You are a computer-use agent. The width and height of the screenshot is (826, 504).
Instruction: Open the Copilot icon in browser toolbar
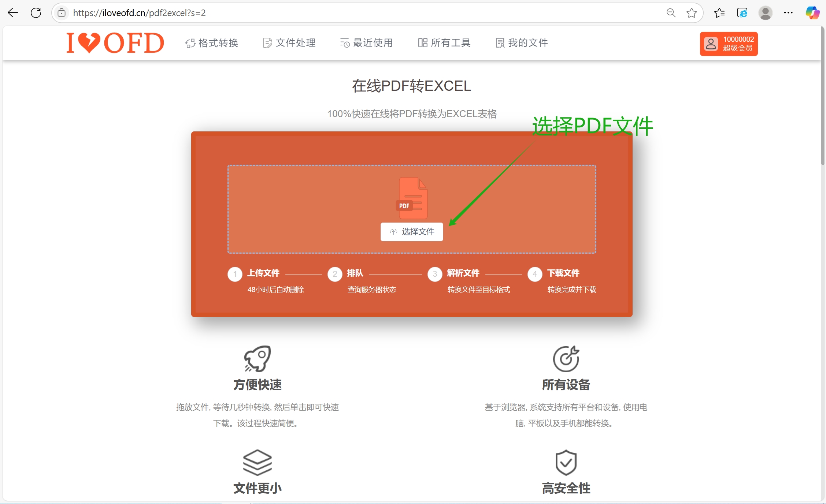click(812, 13)
